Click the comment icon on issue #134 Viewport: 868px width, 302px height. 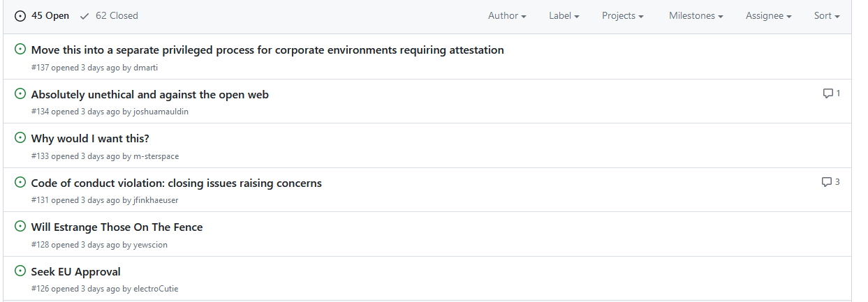point(828,93)
